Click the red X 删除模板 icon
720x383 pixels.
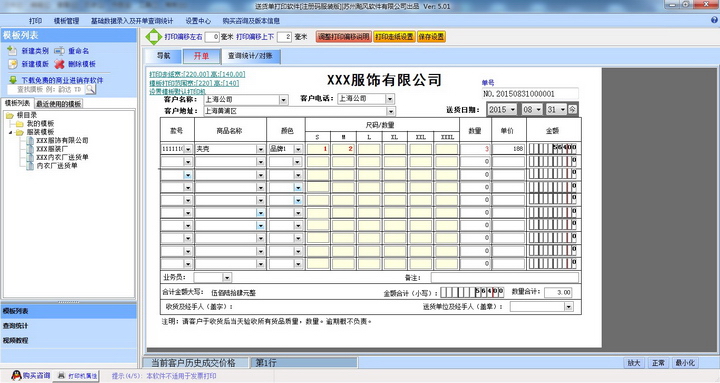(59, 64)
